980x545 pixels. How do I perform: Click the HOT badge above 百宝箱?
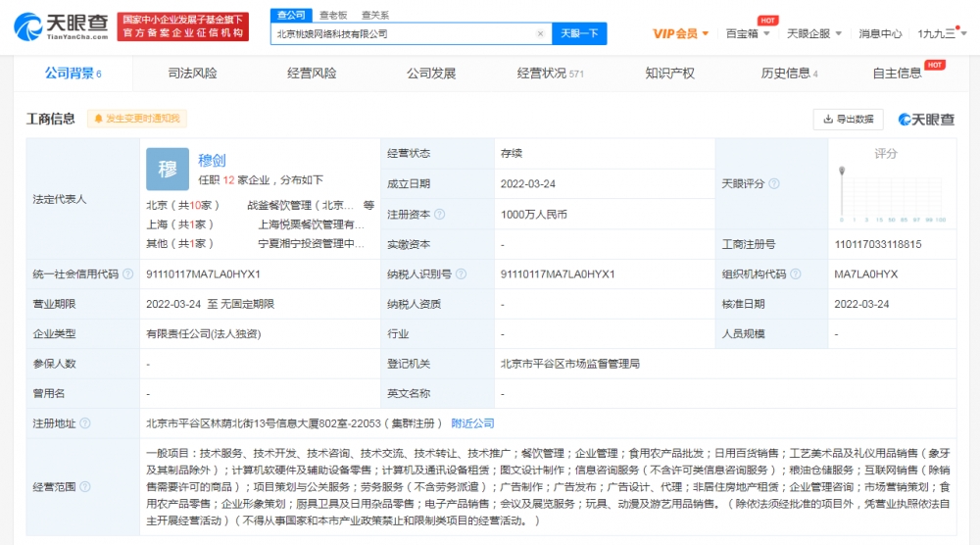coord(767,21)
